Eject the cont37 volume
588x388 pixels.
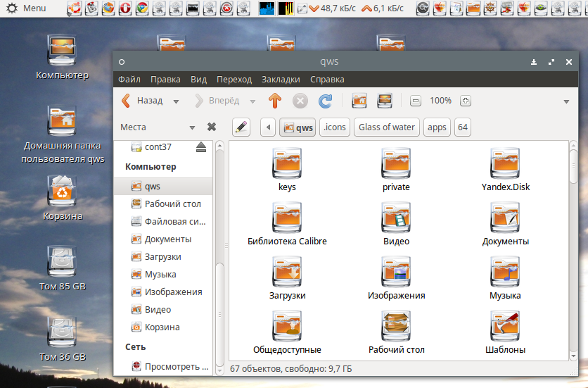pos(201,147)
